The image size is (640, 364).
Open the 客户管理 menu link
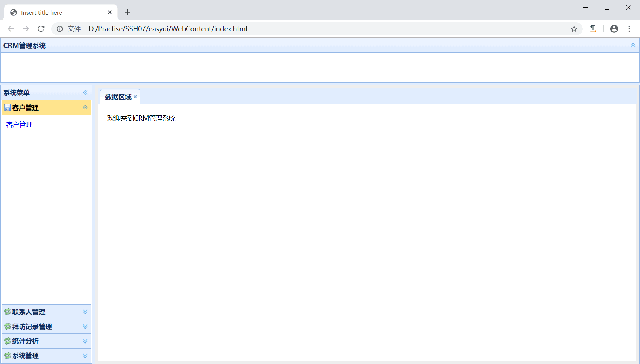(19, 124)
